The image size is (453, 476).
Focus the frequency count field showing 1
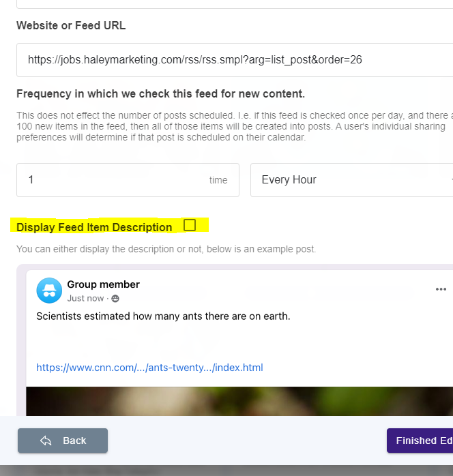(x=128, y=180)
